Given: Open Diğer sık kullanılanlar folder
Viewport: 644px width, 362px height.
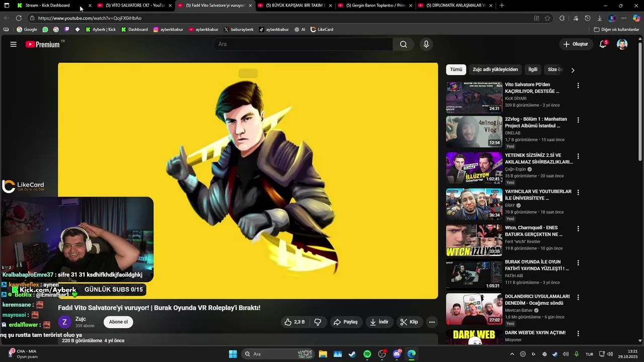Looking at the screenshot, I should pyautogui.click(x=616, y=30).
